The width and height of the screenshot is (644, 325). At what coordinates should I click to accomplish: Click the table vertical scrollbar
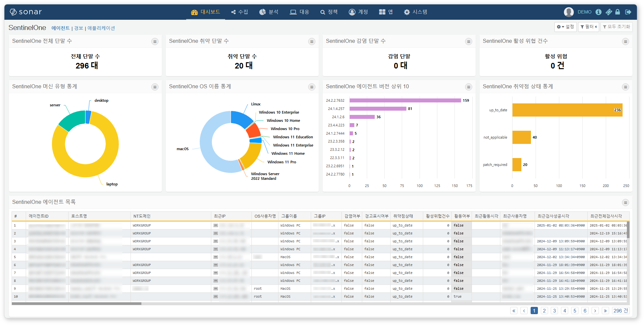628,230
